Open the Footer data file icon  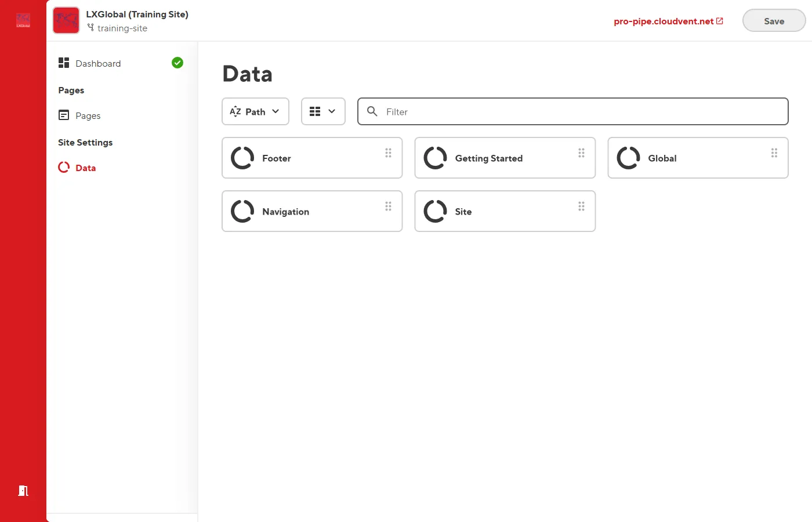[242, 157]
